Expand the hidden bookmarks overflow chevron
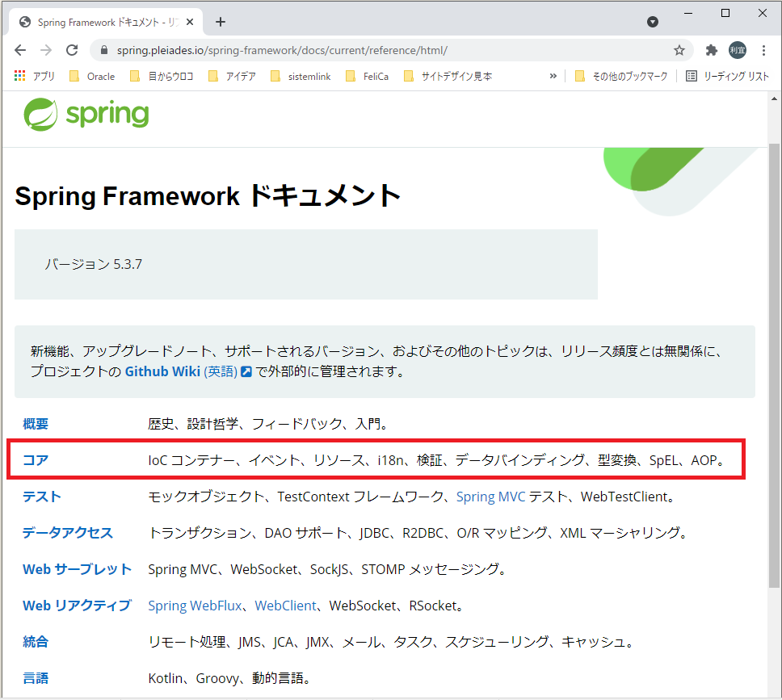Viewport: 782px width, 700px height. tap(553, 76)
